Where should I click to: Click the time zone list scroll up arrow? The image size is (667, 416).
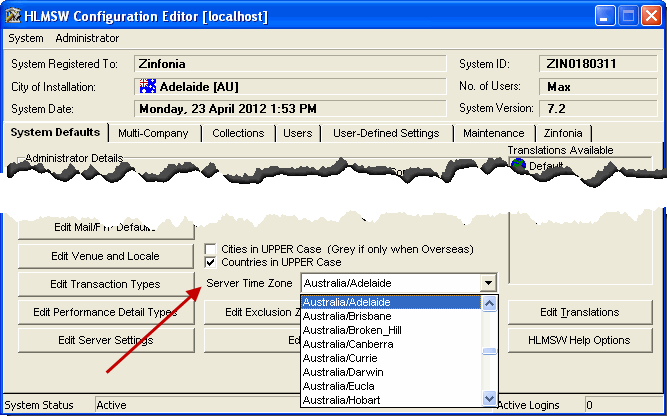(489, 303)
